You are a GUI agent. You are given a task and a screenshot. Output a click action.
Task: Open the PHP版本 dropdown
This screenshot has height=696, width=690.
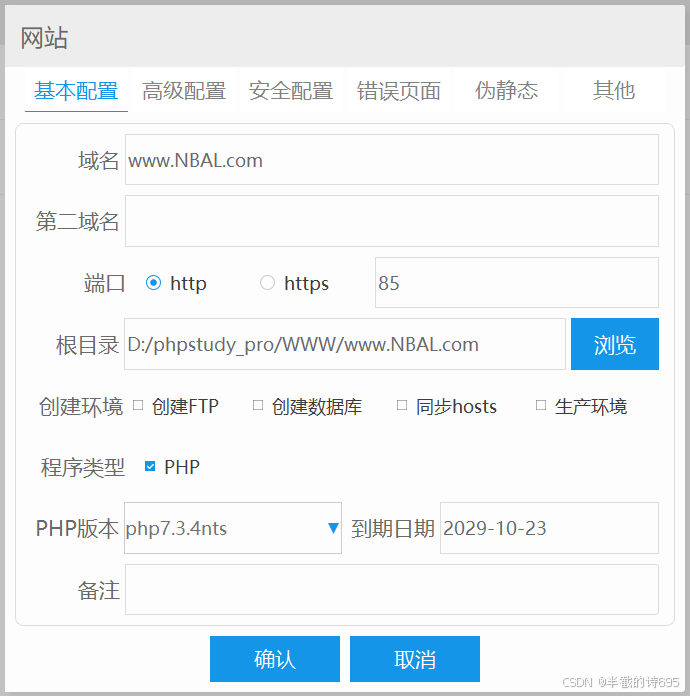[x=233, y=528]
